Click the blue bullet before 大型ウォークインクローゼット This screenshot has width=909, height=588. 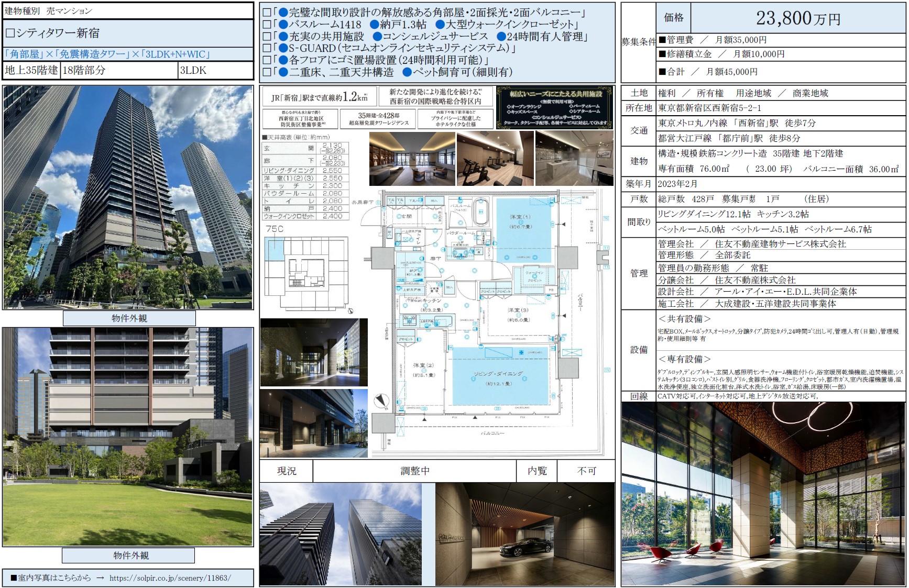click(x=440, y=25)
